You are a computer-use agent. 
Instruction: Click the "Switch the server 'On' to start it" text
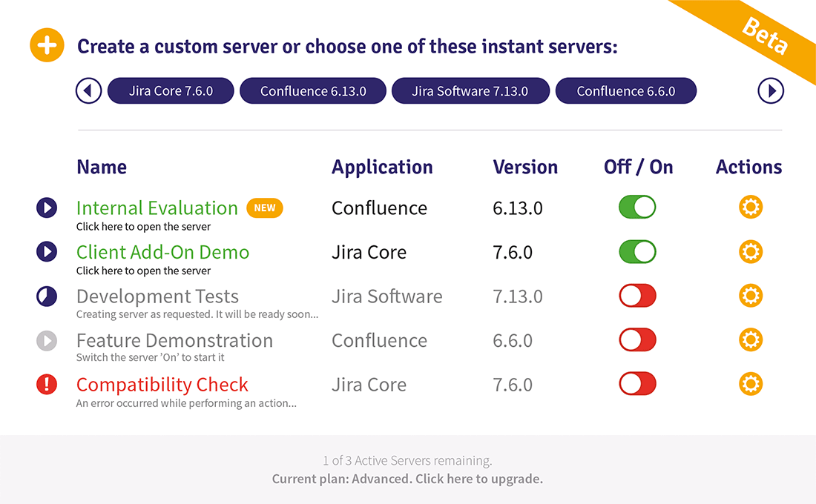pos(151,357)
